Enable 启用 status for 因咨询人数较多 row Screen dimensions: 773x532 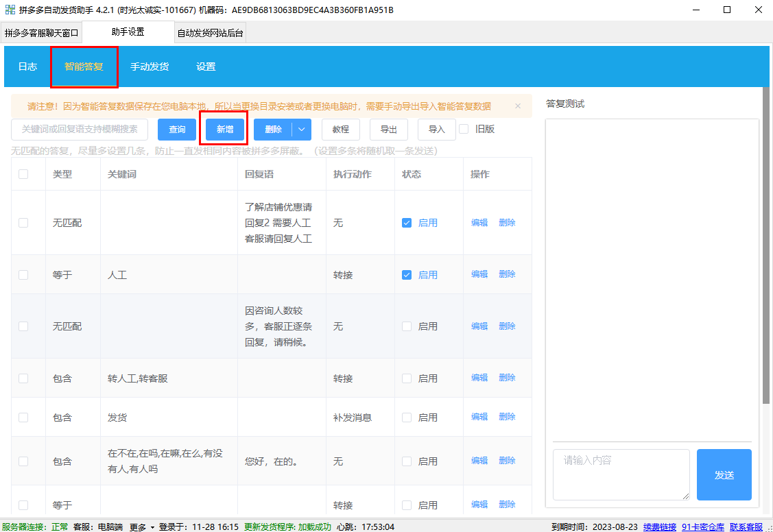[x=407, y=326]
